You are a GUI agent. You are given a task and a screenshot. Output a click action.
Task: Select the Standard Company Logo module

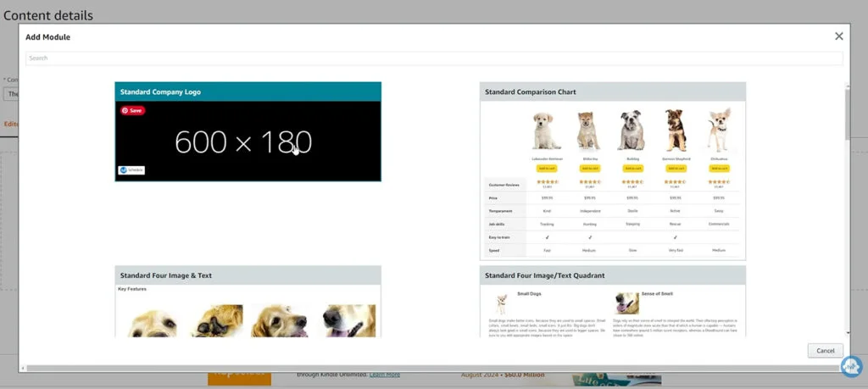tap(248, 131)
